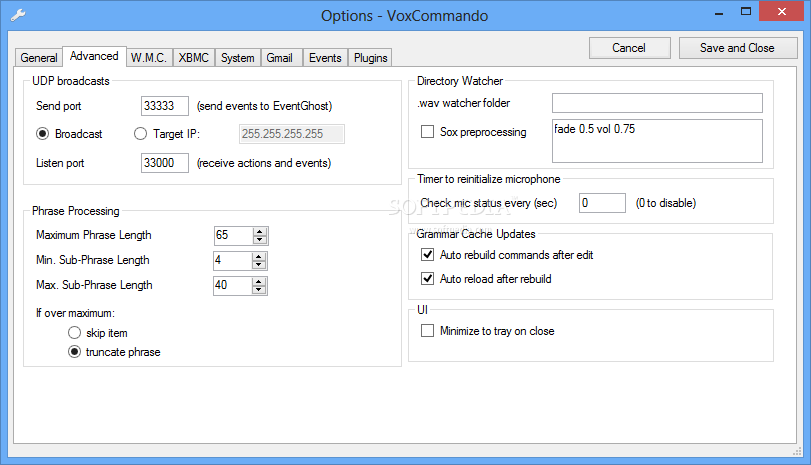Click Save and Close button
The image size is (811, 465).
tap(738, 48)
